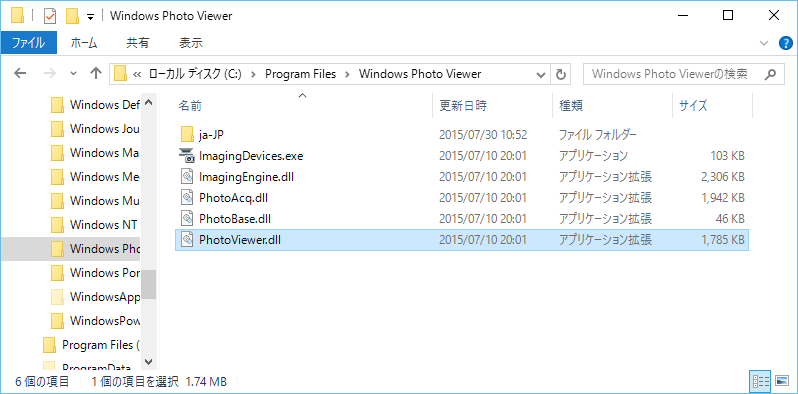Click the PhotoViewer.dll file icon
This screenshot has width=798, height=394.
pyautogui.click(x=187, y=239)
